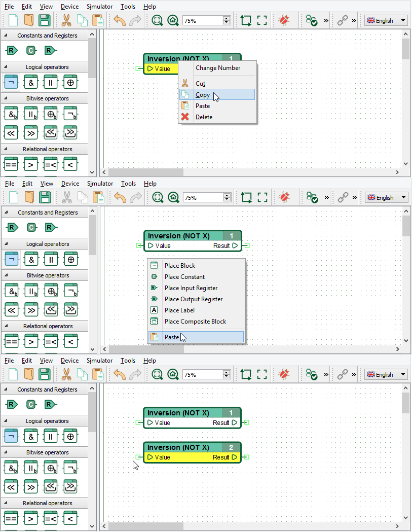Choose Delete in the block context menu
This screenshot has width=412, height=532.
(x=217, y=117)
